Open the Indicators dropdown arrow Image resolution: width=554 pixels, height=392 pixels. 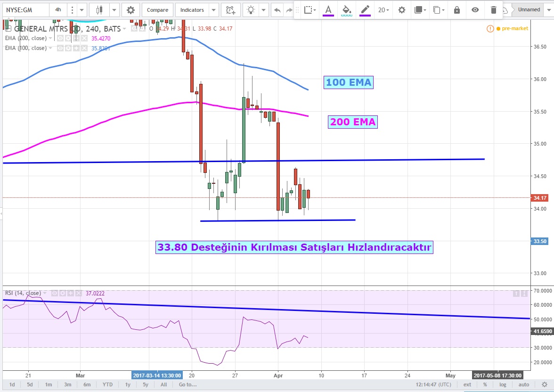214,9
